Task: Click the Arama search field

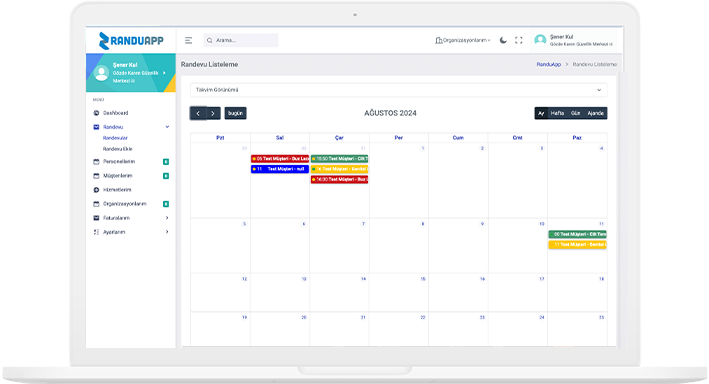Action: click(x=241, y=40)
